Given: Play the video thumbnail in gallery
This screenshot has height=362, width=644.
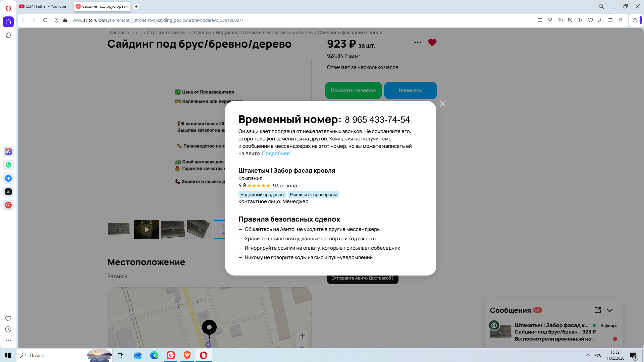Looking at the screenshot, I should click(147, 230).
